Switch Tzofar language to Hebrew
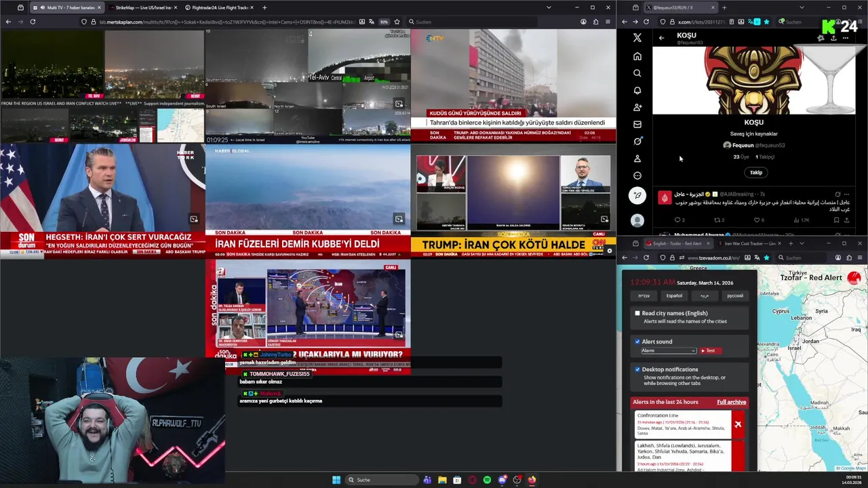This screenshot has height=488, width=868. (644, 296)
